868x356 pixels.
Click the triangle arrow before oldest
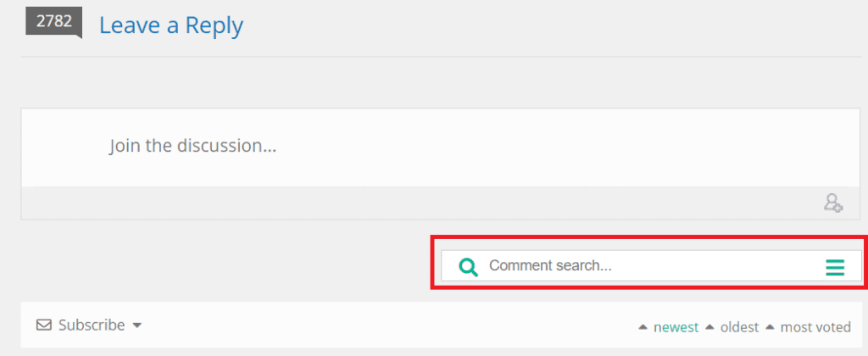[709, 326]
